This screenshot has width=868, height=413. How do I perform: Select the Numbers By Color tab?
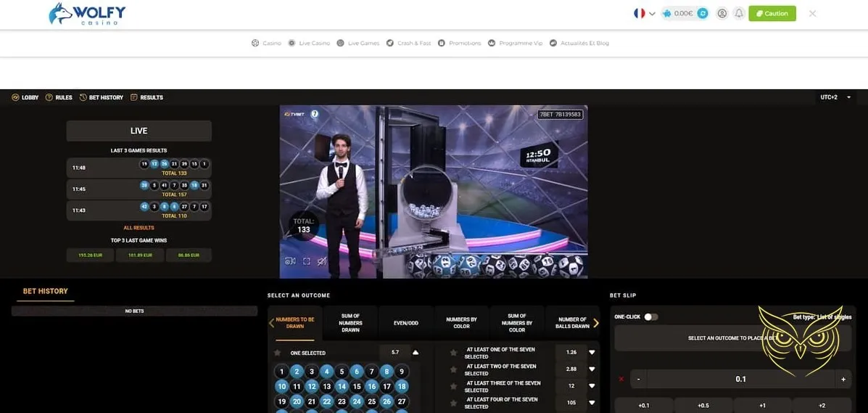pos(462,323)
